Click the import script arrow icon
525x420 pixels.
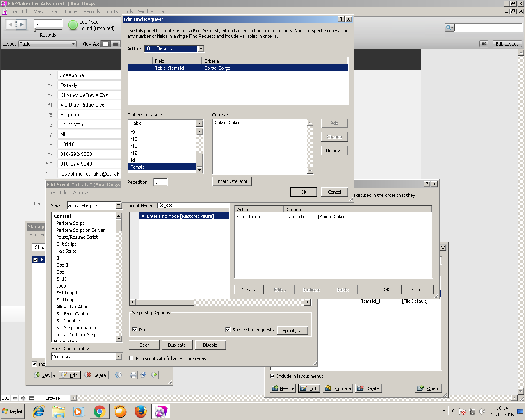[144, 375]
